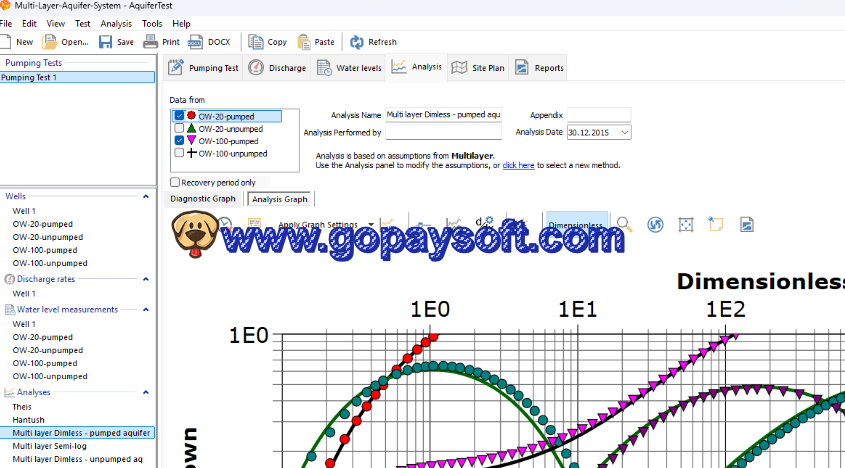845x468 pixels.
Task: Click the Analysis Performed by input field
Action: click(443, 132)
